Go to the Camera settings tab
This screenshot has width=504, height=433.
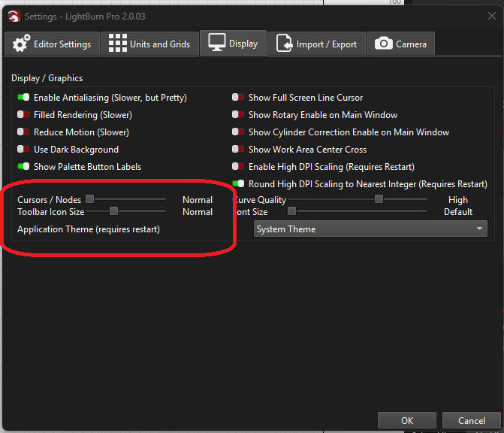401,44
